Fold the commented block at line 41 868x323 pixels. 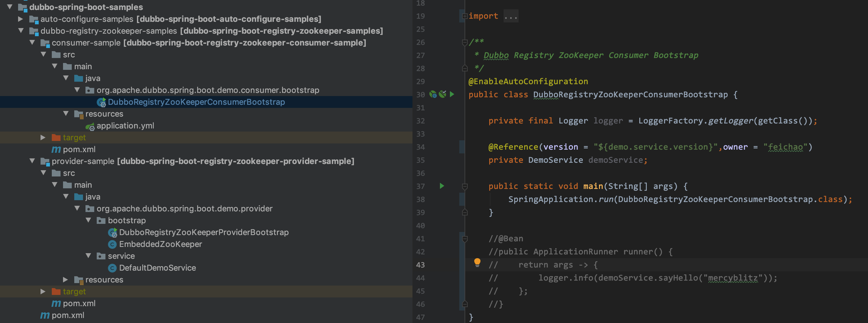pos(465,239)
